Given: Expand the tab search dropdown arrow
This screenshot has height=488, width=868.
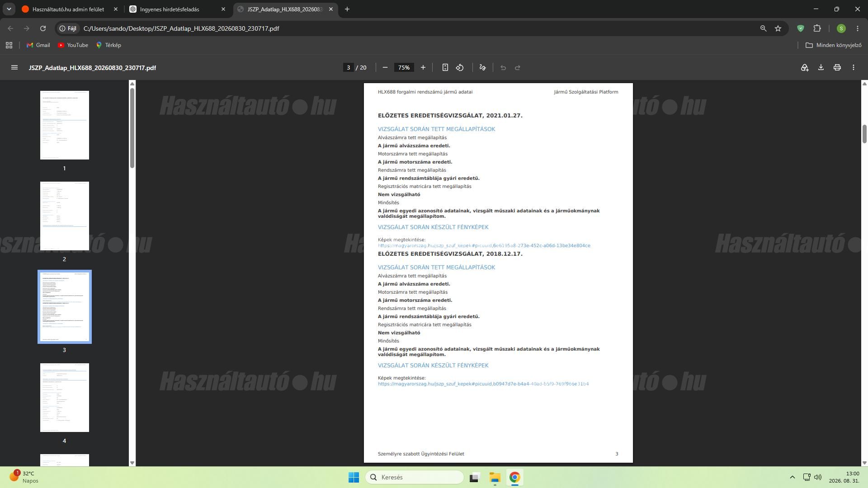Looking at the screenshot, I should pos(9,9).
